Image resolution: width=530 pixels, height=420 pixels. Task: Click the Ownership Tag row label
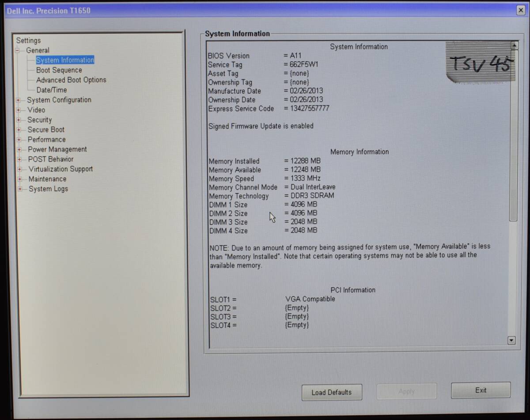pos(230,82)
